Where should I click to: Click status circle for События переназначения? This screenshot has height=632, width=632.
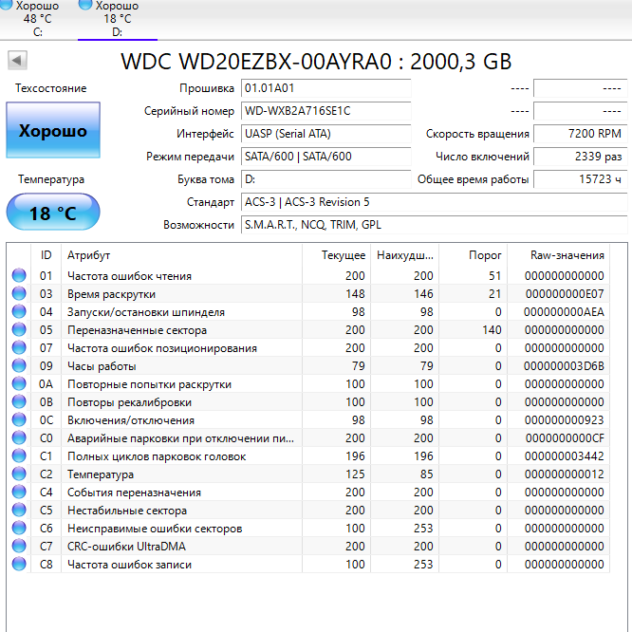(x=19, y=492)
